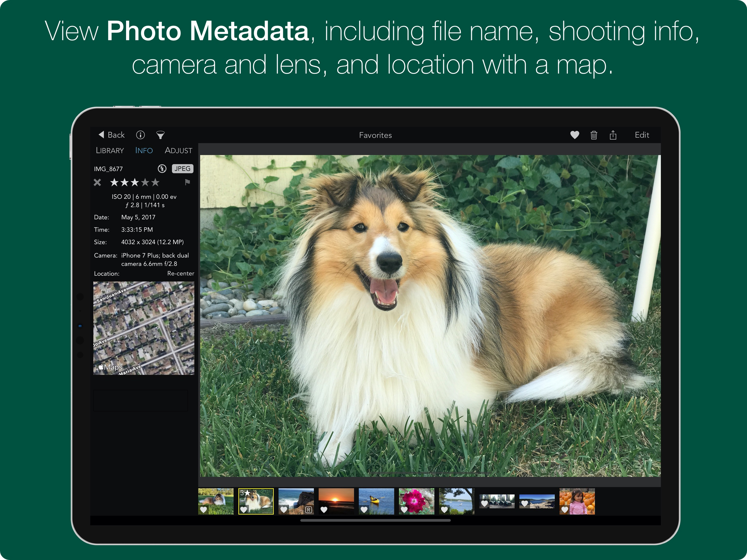The width and height of the screenshot is (747, 560).
Task: Switch to the Library tab
Action: 110,151
